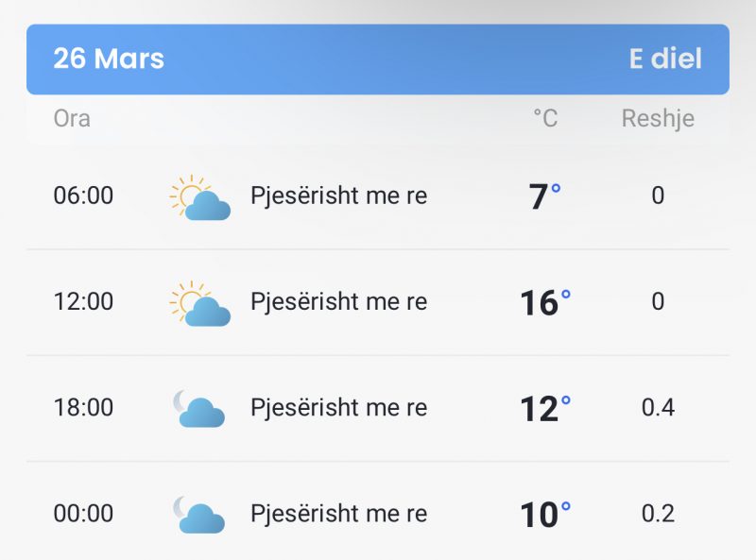Click the 12° temperature value
The width and height of the screenshot is (756, 560).
(x=545, y=409)
